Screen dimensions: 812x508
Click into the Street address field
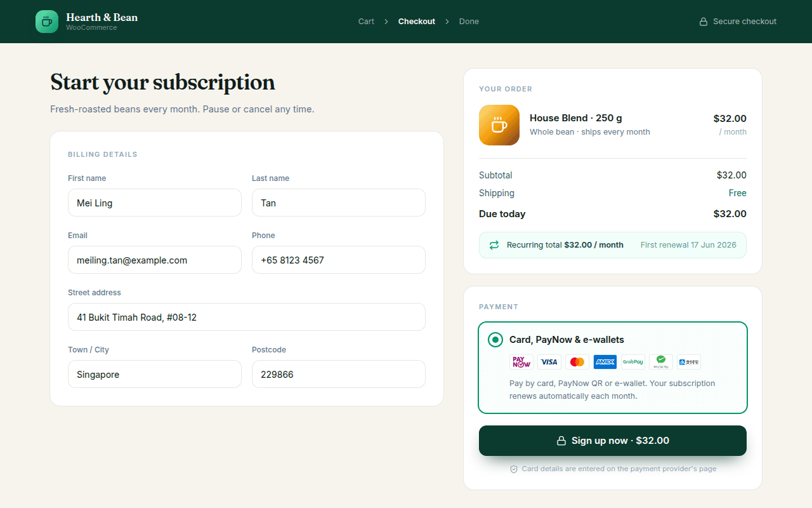247,317
